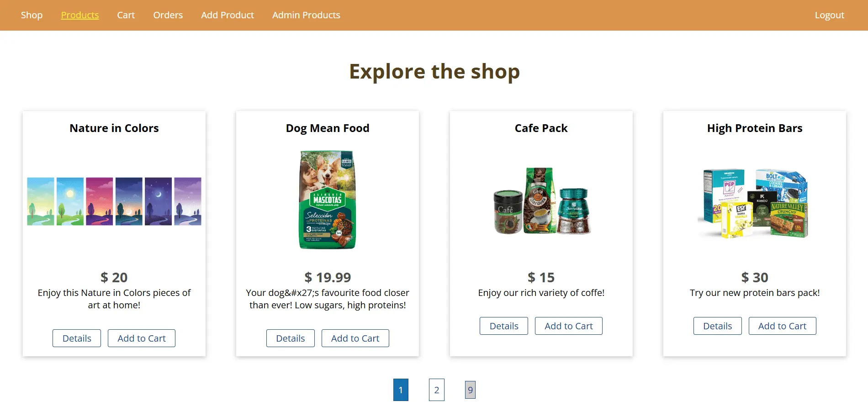This screenshot has width=868, height=417.
Task: Jump to last pagination page 9
Action: 470,390
